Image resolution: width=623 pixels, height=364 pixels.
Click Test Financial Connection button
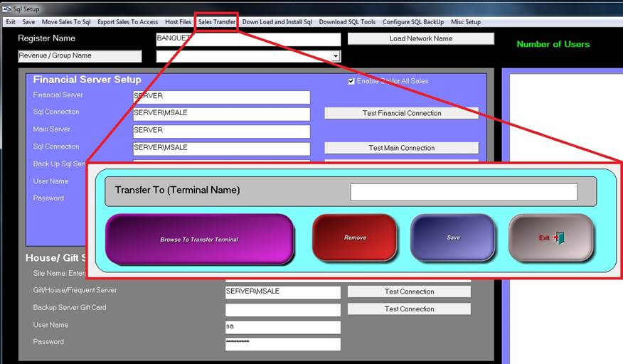pos(401,113)
